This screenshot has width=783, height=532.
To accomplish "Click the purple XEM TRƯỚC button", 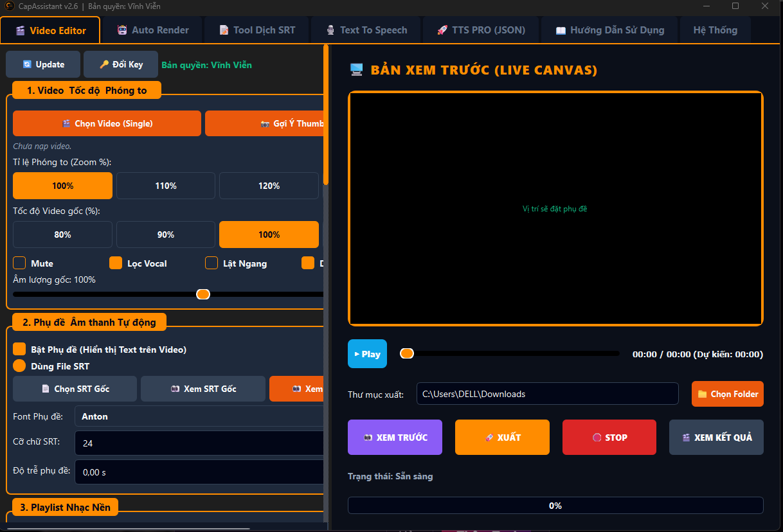I will coord(395,438).
